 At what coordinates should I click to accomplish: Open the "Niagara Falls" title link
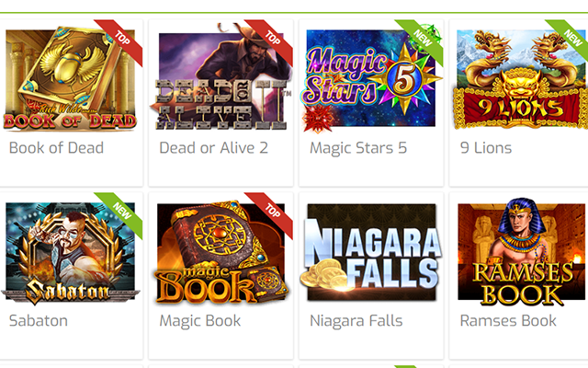356,321
